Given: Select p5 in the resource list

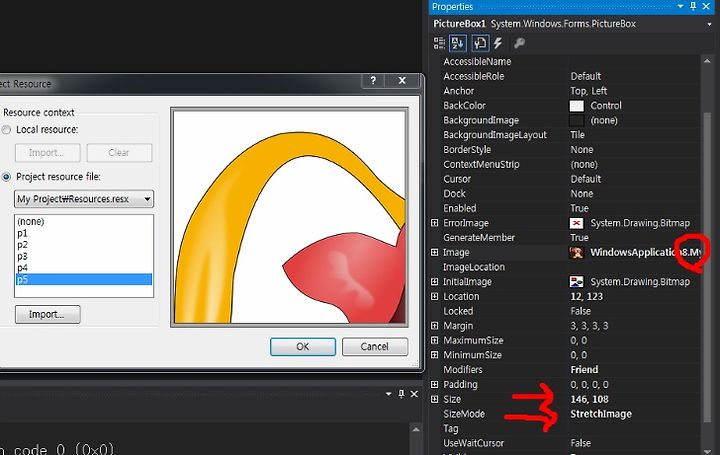Looking at the screenshot, I should (x=84, y=279).
